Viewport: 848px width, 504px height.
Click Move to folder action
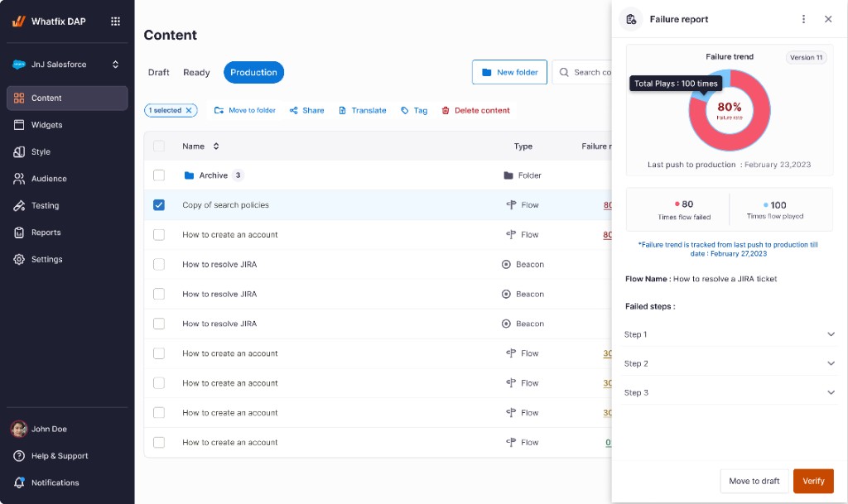click(245, 110)
